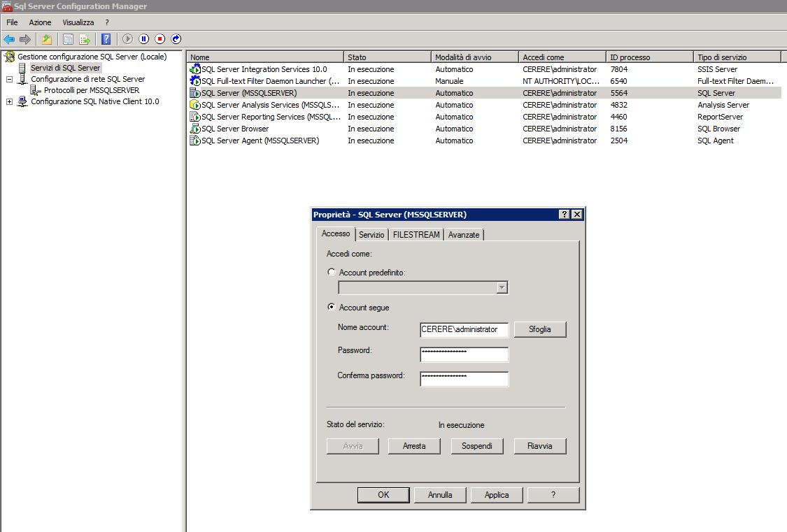Sort by the Accedi come column header
Viewport: 787px width, 532px height.
562,57
